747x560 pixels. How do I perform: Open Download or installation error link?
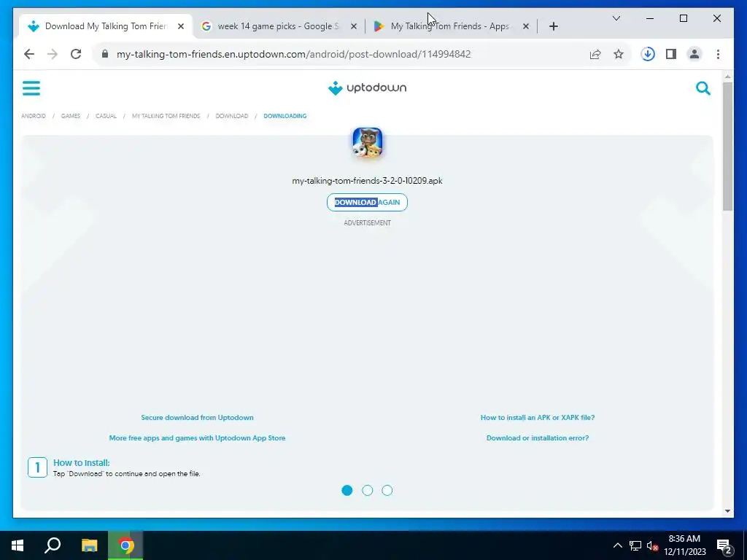point(538,438)
